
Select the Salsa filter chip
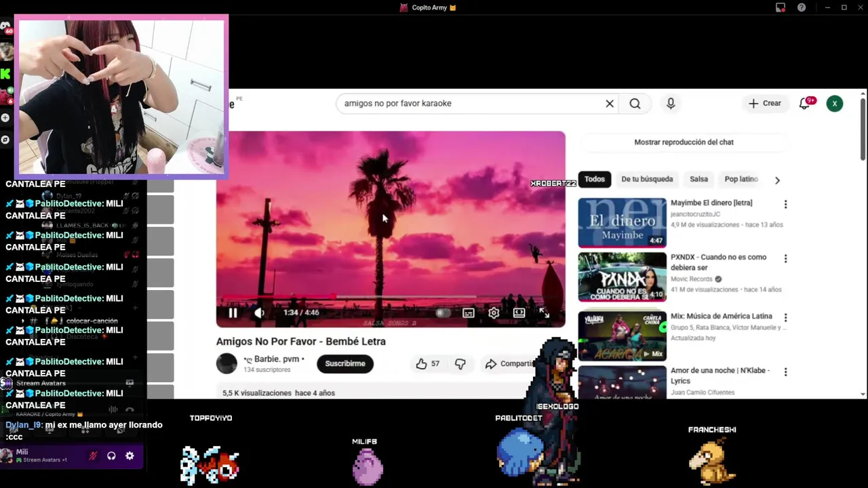(x=698, y=180)
